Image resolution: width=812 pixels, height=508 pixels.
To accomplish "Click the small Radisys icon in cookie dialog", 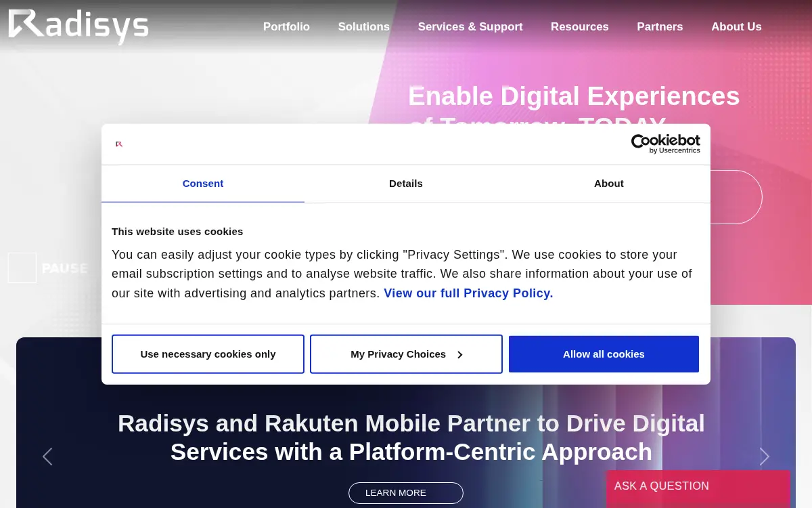I will (x=119, y=144).
